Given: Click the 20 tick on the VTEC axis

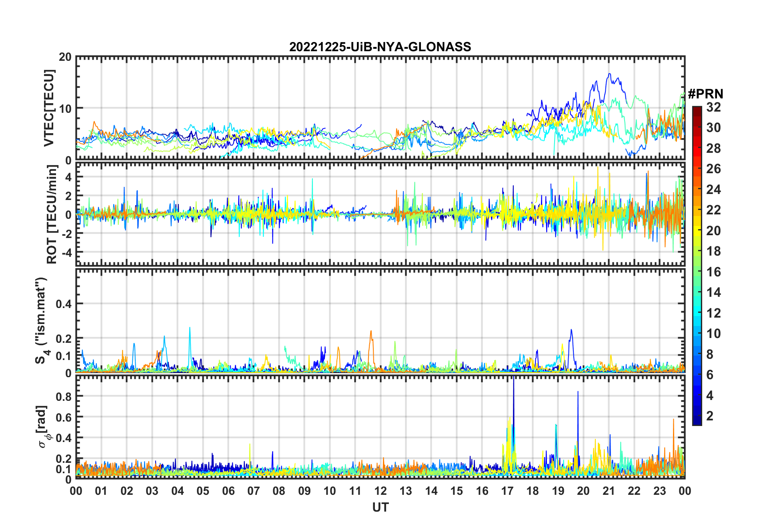Looking at the screenshot, I should coord(65,57).
